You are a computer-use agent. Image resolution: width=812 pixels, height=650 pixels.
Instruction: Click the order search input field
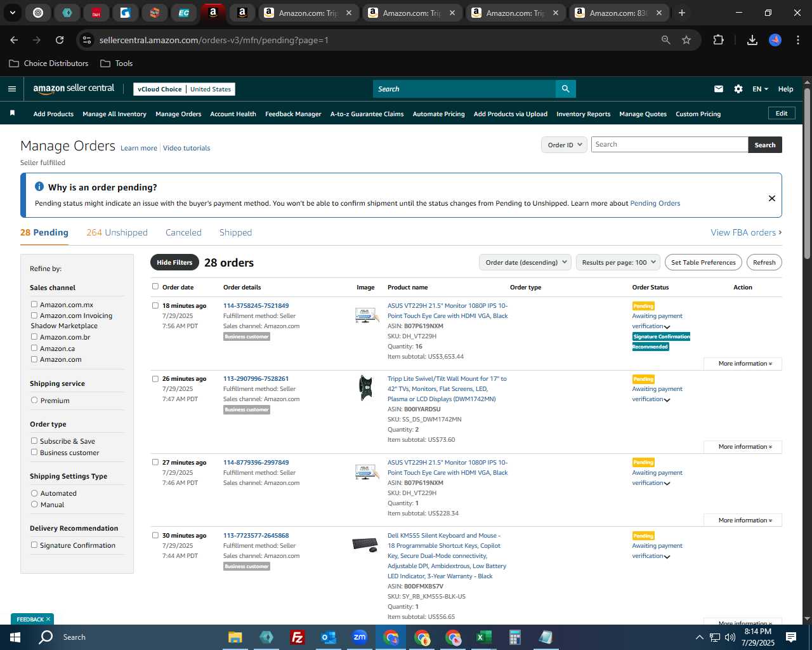pyautogui.click(x=669, y=145)
